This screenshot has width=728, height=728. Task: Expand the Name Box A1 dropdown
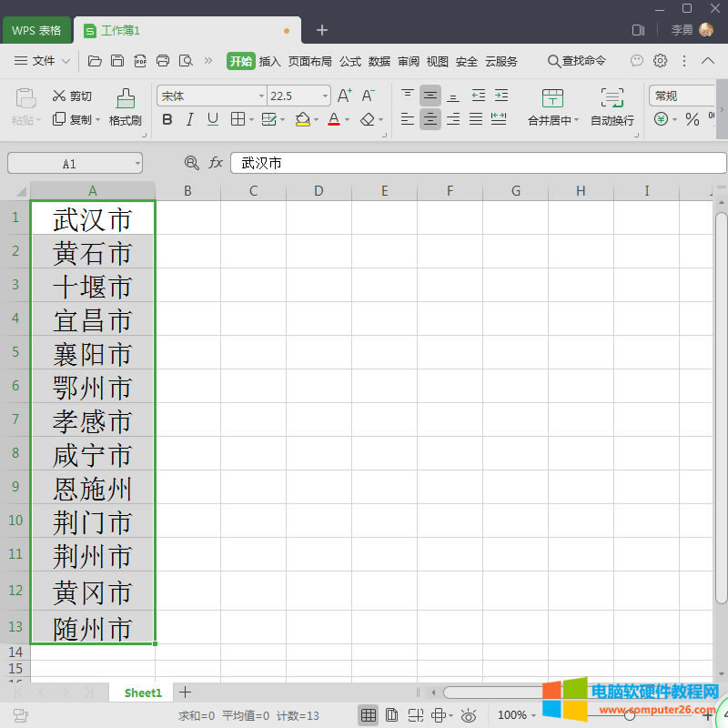(137, 164)
